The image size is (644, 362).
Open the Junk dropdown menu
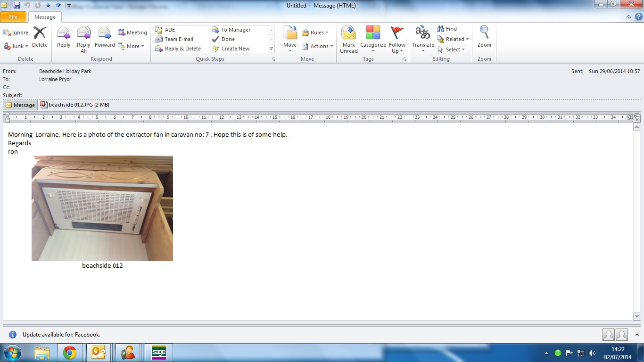[x=17, y=46]
